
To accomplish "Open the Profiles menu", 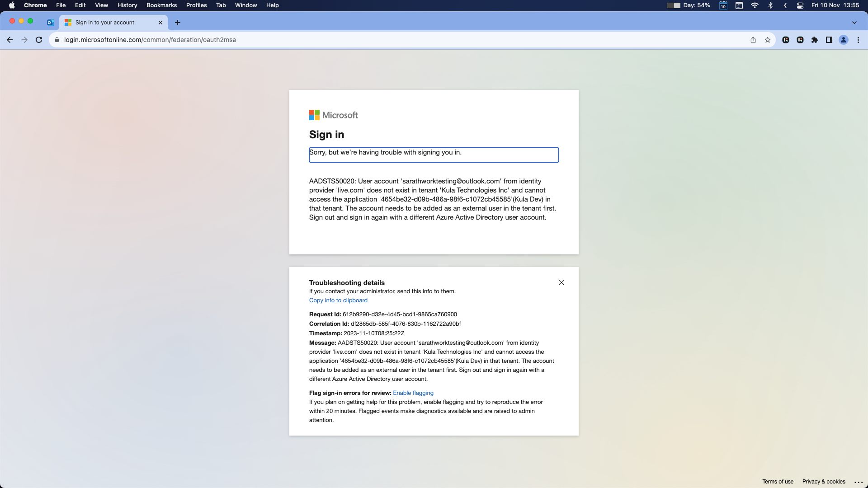I will coord(196,5).
